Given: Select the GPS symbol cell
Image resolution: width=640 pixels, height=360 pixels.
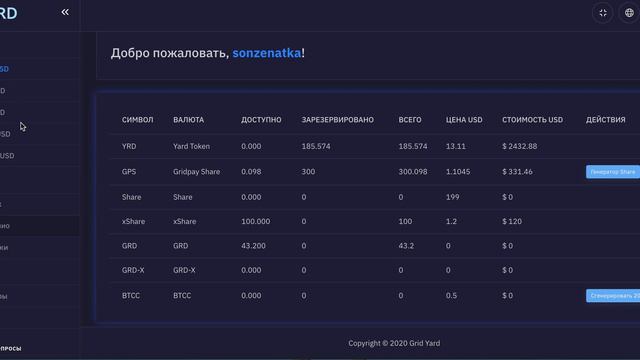Looking at the screenshot, I should pyautogui.click(x=129, y=172).
